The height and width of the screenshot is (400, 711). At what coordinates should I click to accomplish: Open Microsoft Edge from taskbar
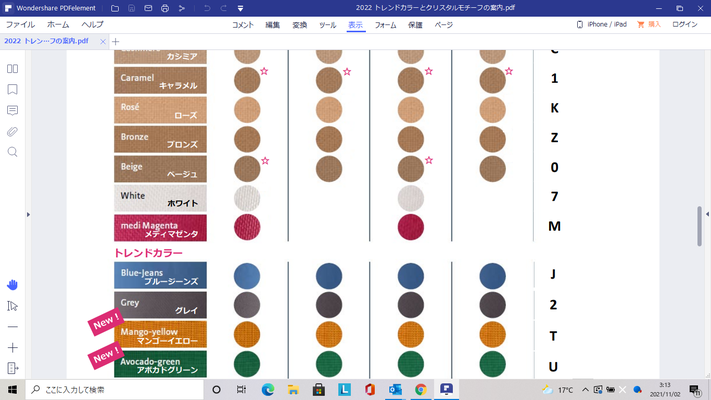[x=268, y=390]
